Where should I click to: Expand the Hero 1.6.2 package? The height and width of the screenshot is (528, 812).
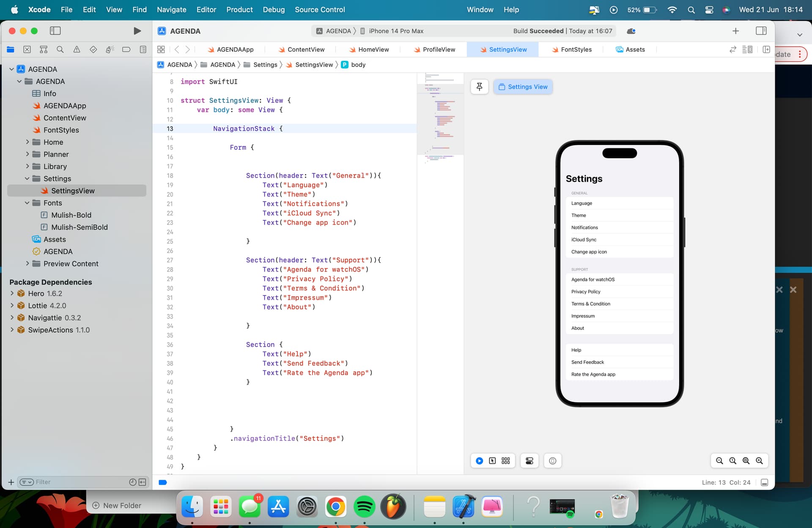pos(12,293)
